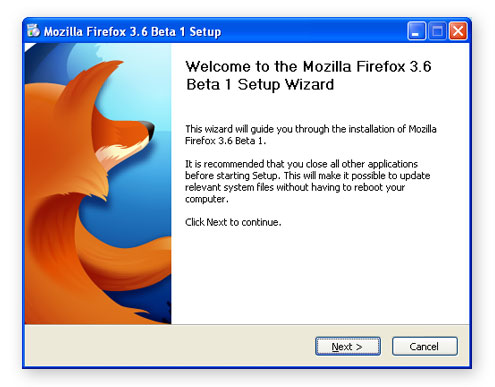Click the disabled maximize window button
Viewport: 495px width, 387px height.
click(437, 31)
